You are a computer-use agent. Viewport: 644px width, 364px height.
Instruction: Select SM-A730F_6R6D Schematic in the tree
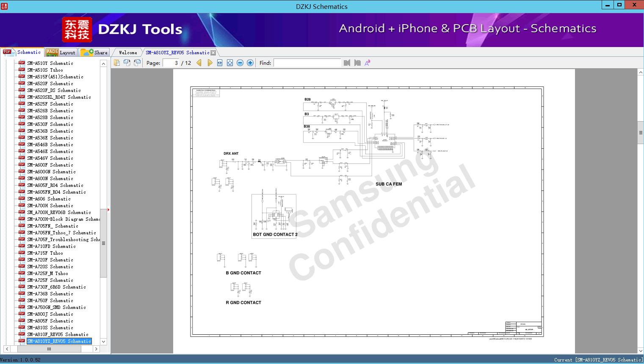click(x=56, y=287)
